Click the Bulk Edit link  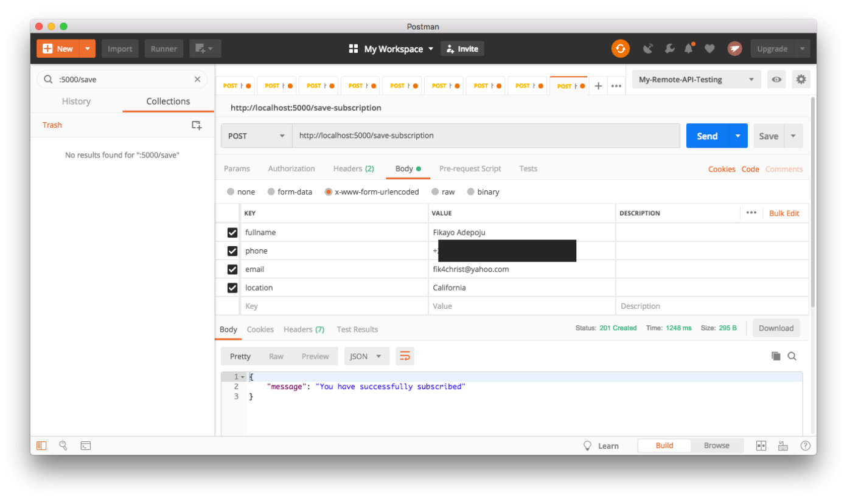click(x=784, y=213)
